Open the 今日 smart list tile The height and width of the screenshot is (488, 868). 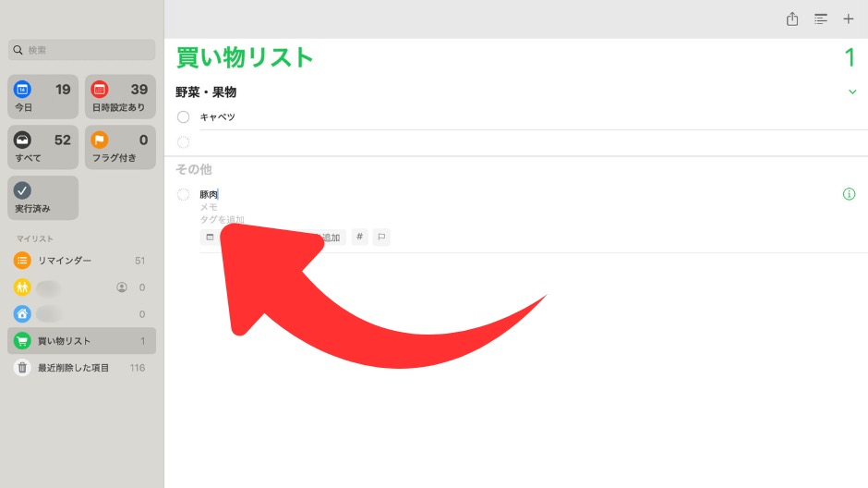tap(42, 96)
